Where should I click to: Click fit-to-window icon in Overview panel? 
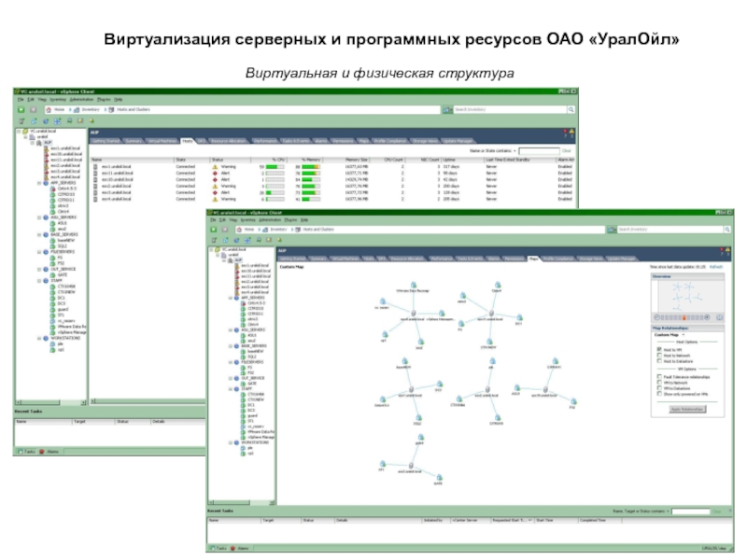point(719,317)
